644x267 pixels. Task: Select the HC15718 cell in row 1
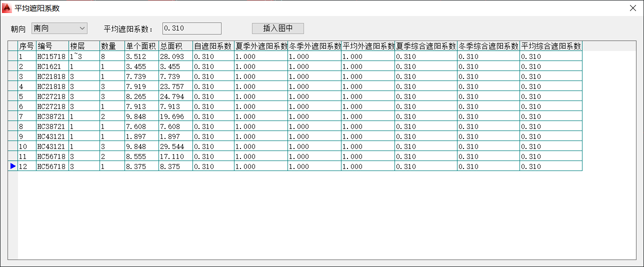52,56
